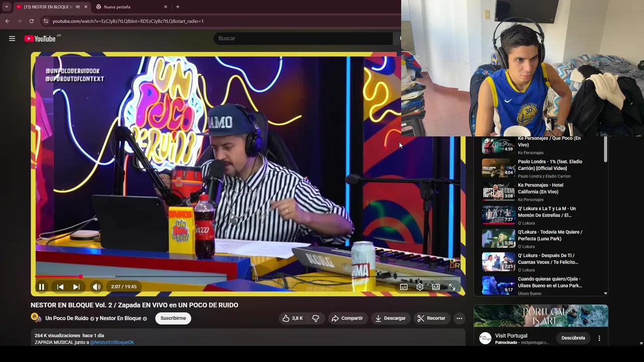
Task: Open the Visit Portugal advertiser logo
Action: tap(485, 338)
